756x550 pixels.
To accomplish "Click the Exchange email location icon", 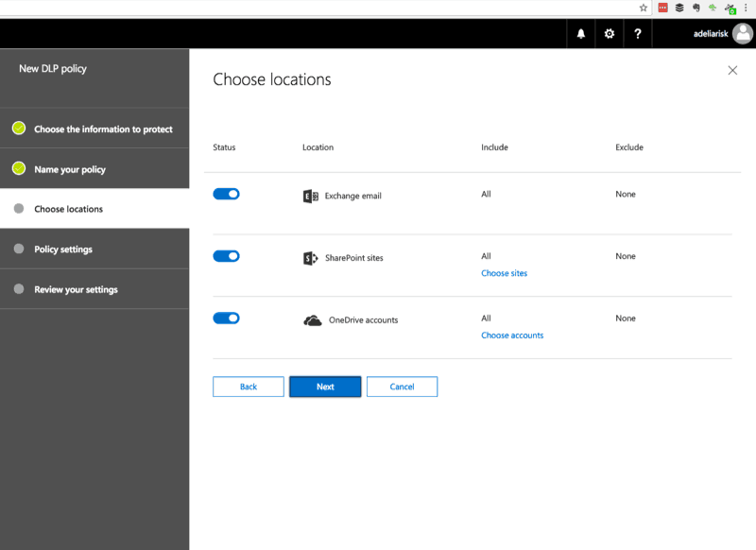I will [x=310, y=195].
